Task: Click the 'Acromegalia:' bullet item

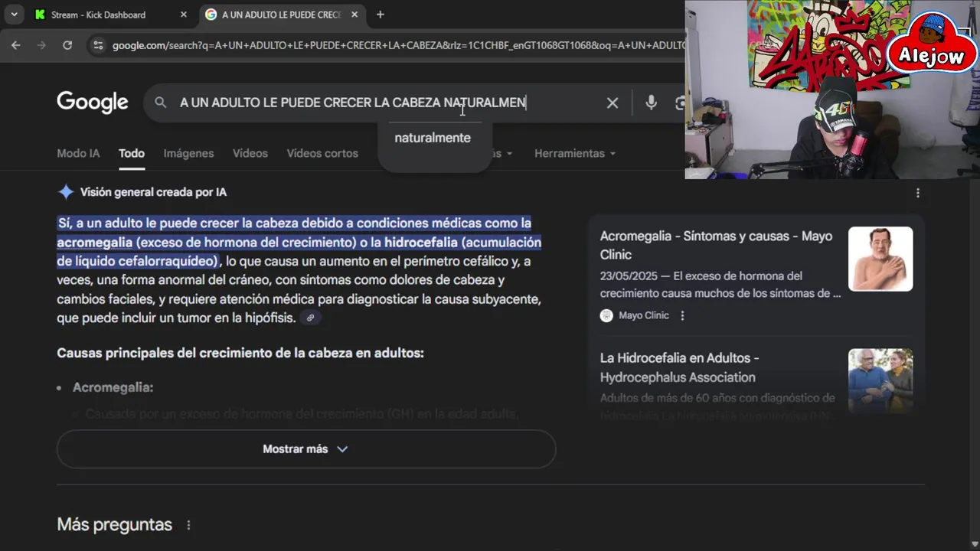Action: click(113, 387)
